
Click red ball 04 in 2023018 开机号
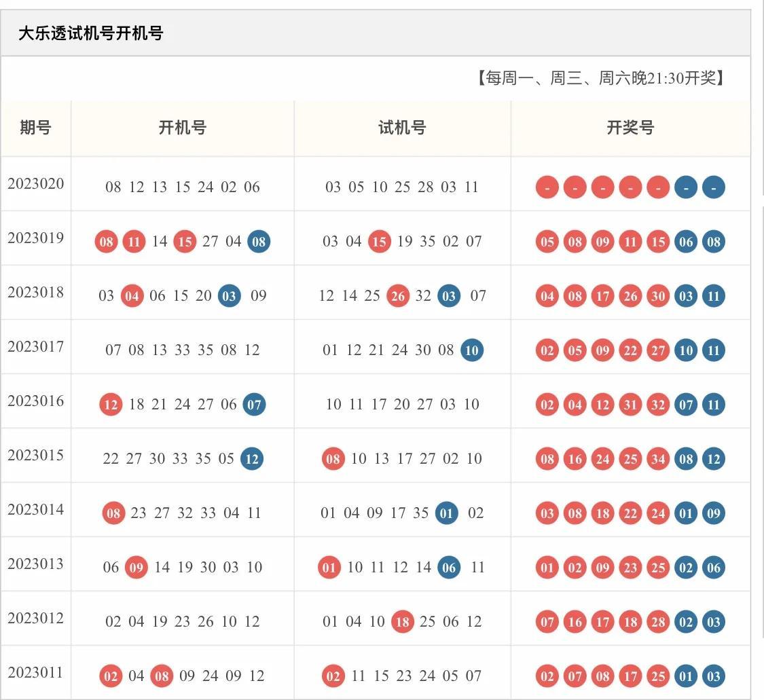[132, 296]
